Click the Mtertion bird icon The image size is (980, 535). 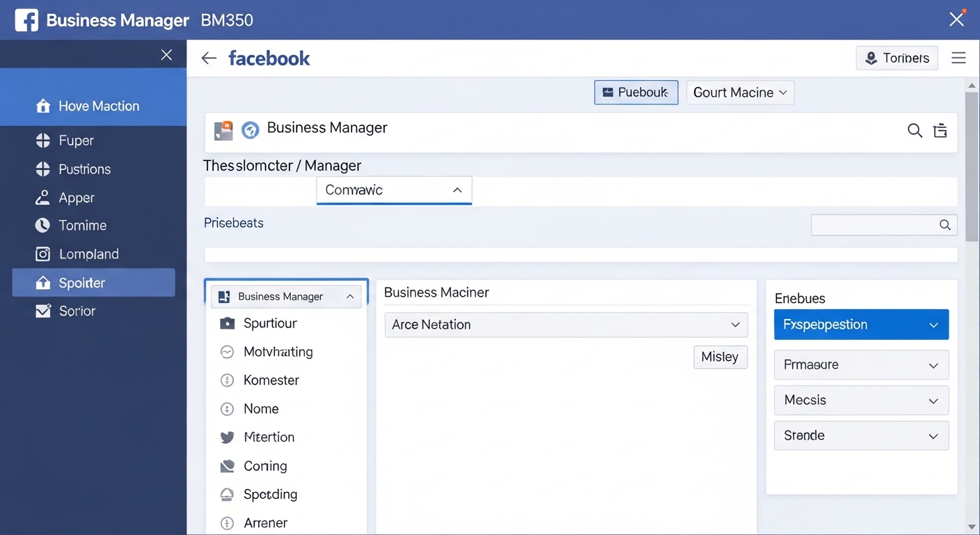click(x=227, y=437)
